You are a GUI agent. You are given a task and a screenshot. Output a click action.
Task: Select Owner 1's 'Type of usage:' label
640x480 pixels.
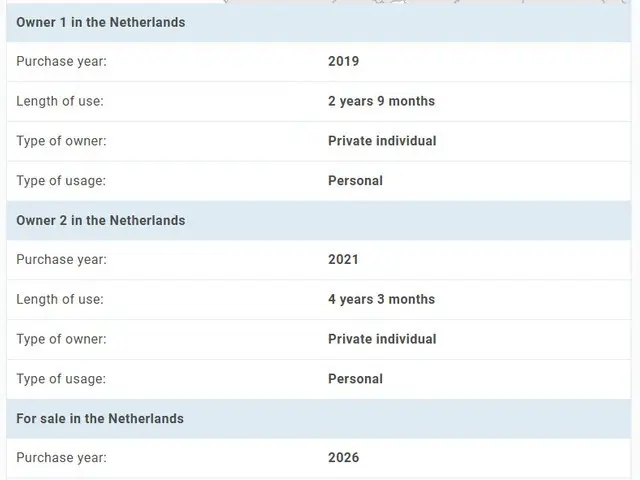(61, 181)
